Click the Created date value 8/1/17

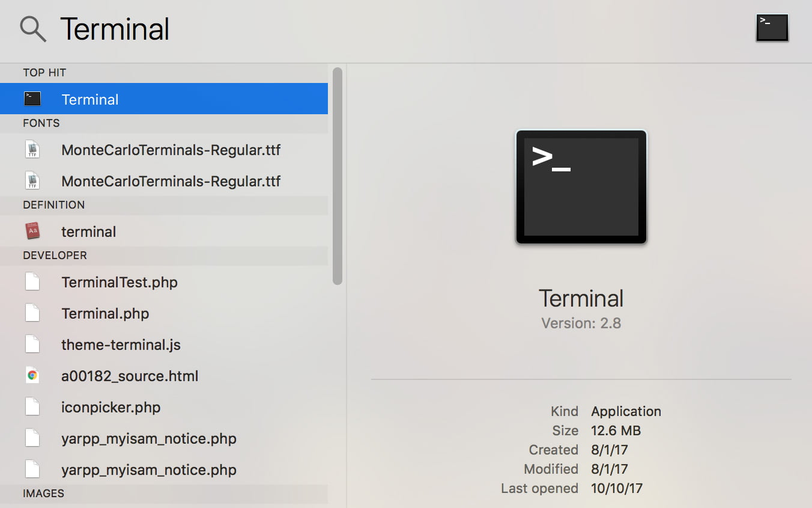(x=609, y=450)
